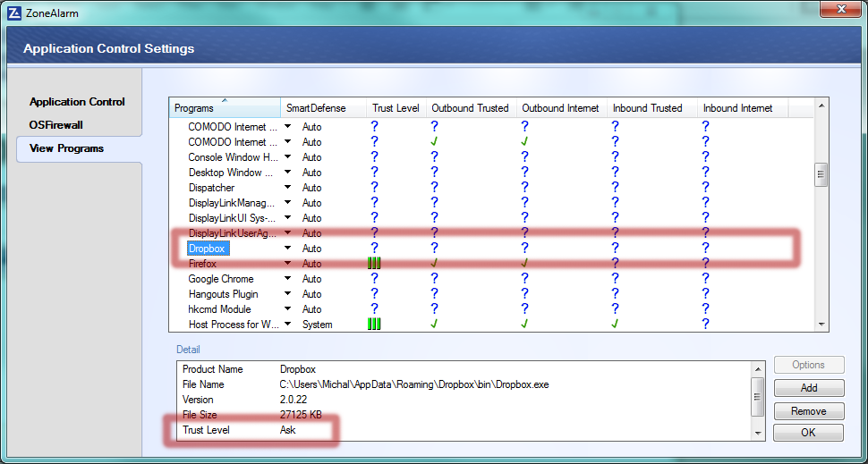Click Google Chrome Outbound Internet question mark

coord(524,279)
